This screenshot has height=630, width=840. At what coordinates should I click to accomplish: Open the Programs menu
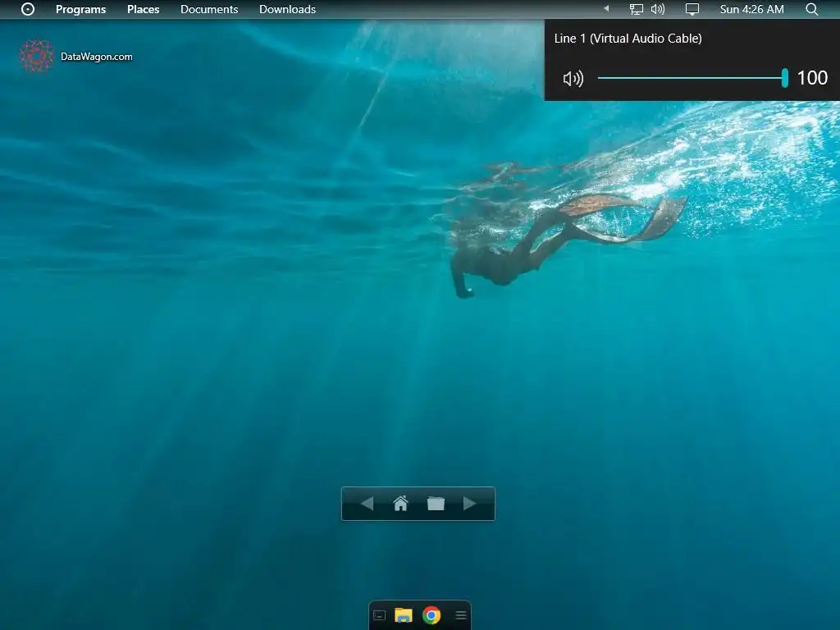81,9
